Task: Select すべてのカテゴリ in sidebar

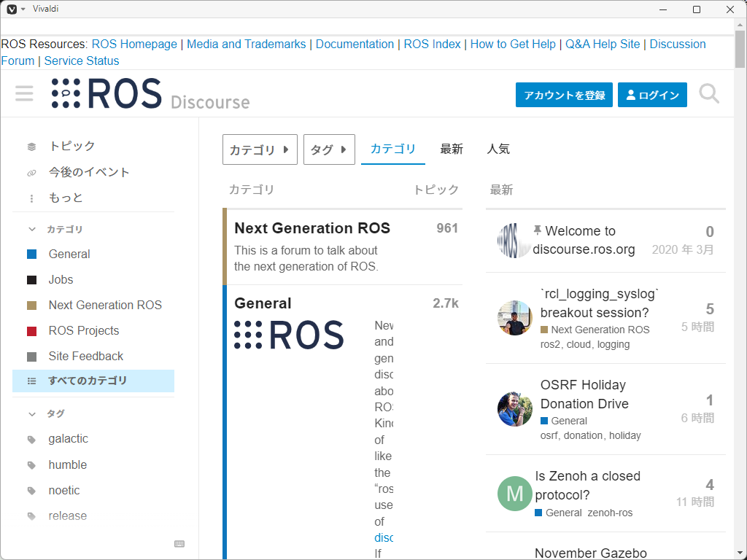Action: (x=93, y=381)
